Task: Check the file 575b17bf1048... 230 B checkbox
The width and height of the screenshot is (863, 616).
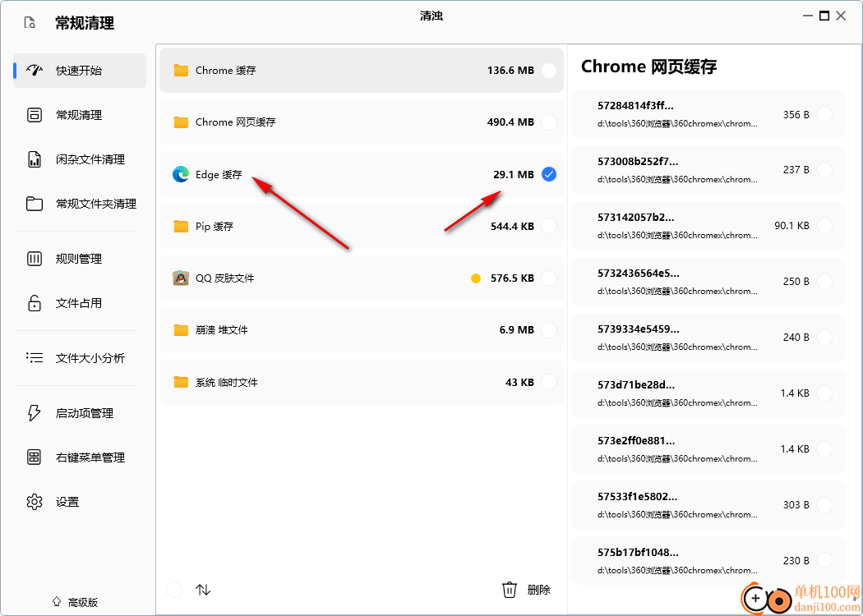Action: tap(824, 560)
